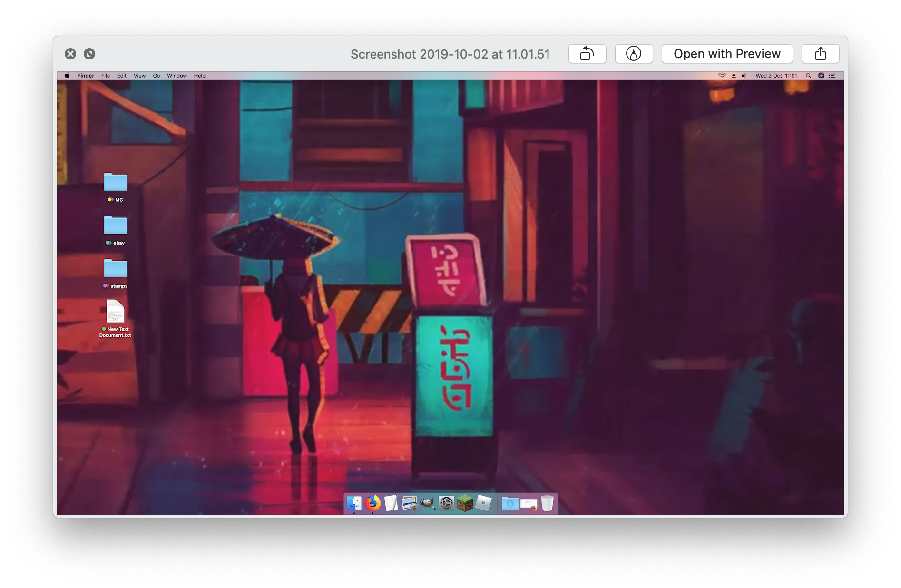Click Finder icon in the Dock
This screenshot has height=588, width=901.
(354, 503)
